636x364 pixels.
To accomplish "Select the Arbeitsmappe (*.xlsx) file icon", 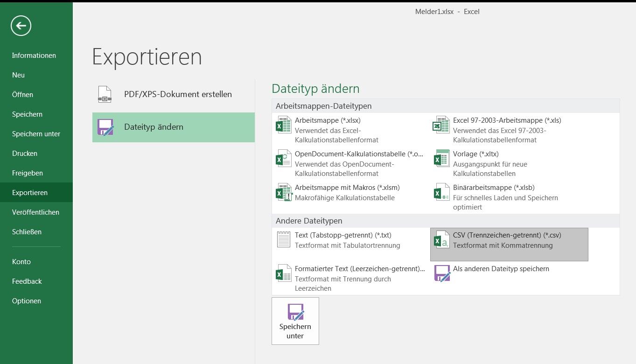I will [284, 125].
